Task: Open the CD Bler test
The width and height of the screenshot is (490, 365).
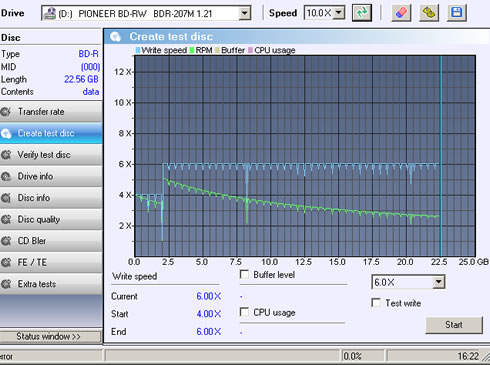Action: point(51,241)
